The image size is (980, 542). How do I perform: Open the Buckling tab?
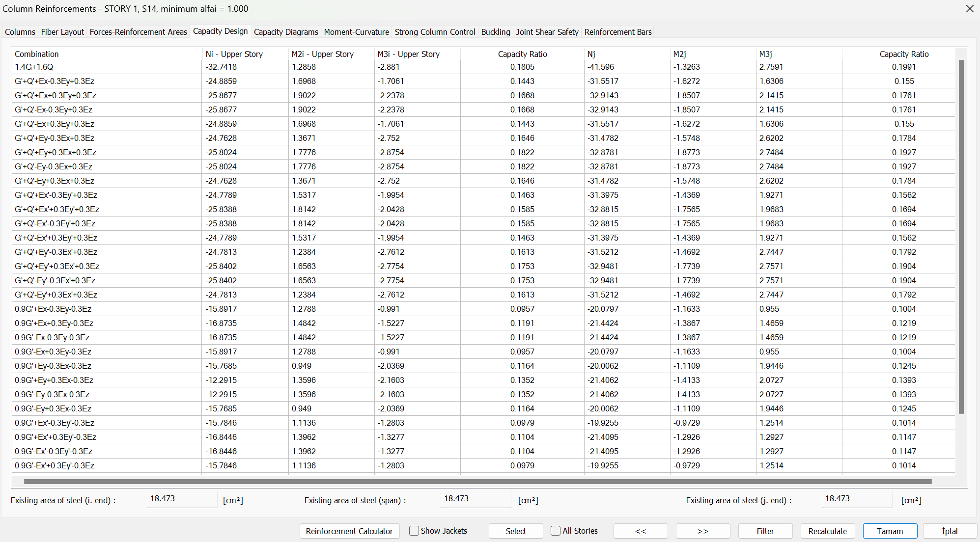coord(495,32)
